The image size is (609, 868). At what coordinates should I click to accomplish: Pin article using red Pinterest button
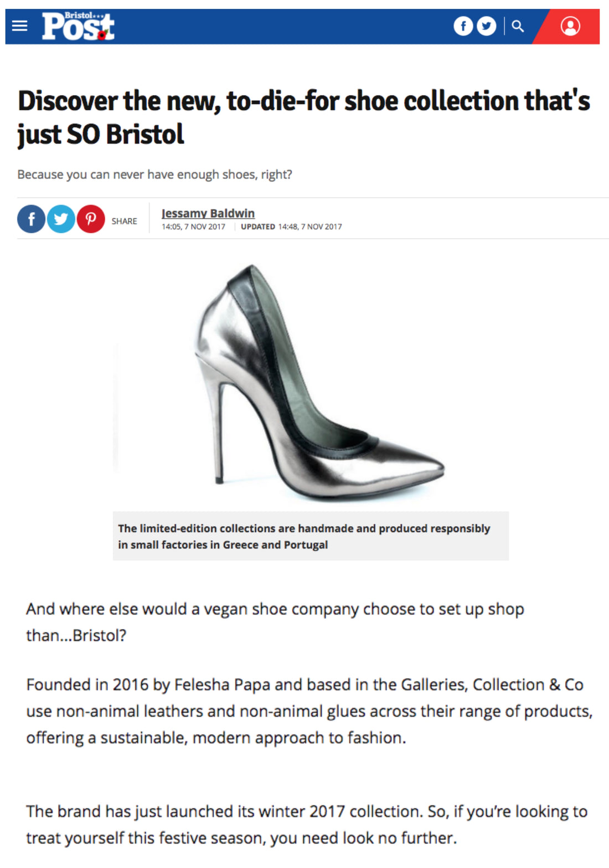[x=91, y=219]
